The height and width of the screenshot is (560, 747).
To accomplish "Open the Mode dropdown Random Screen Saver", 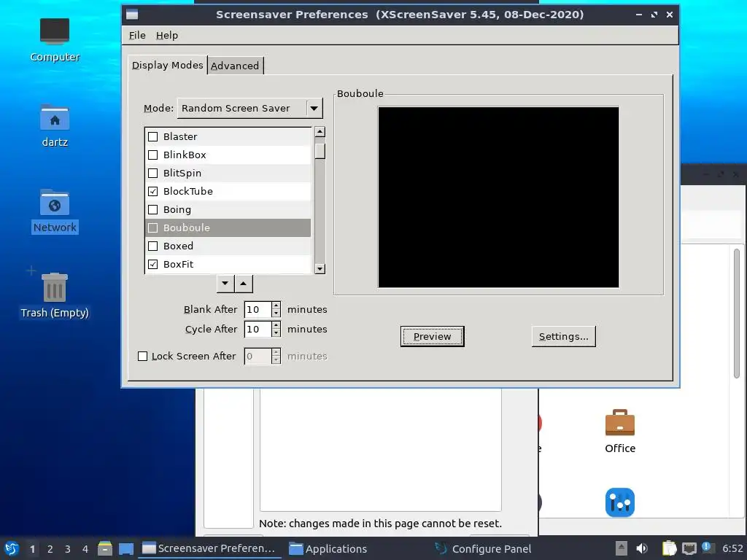I will [x=249, y=108].
